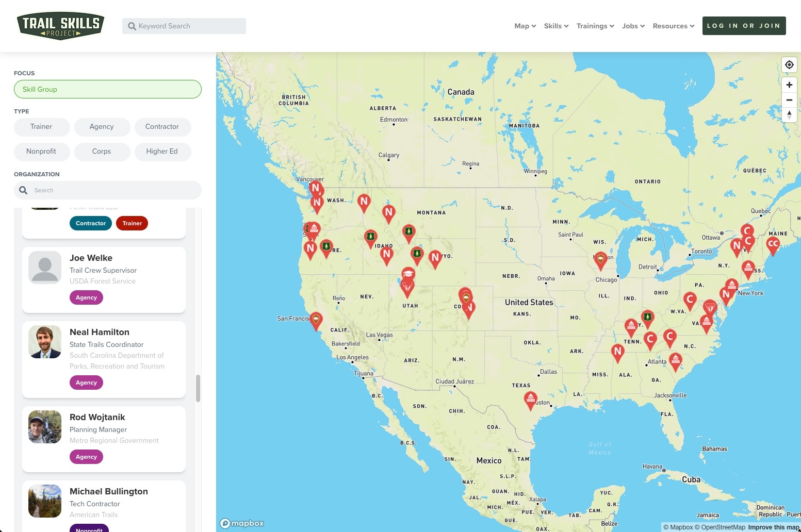Open the N marker in Mississippi
Image resolution: width=801 pixels, height=532 pixels.
pos(617,353)
